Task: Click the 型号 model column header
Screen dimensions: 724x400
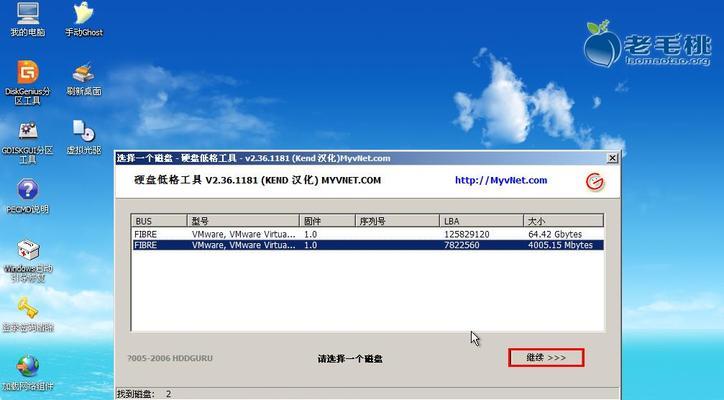Action: 243,221
